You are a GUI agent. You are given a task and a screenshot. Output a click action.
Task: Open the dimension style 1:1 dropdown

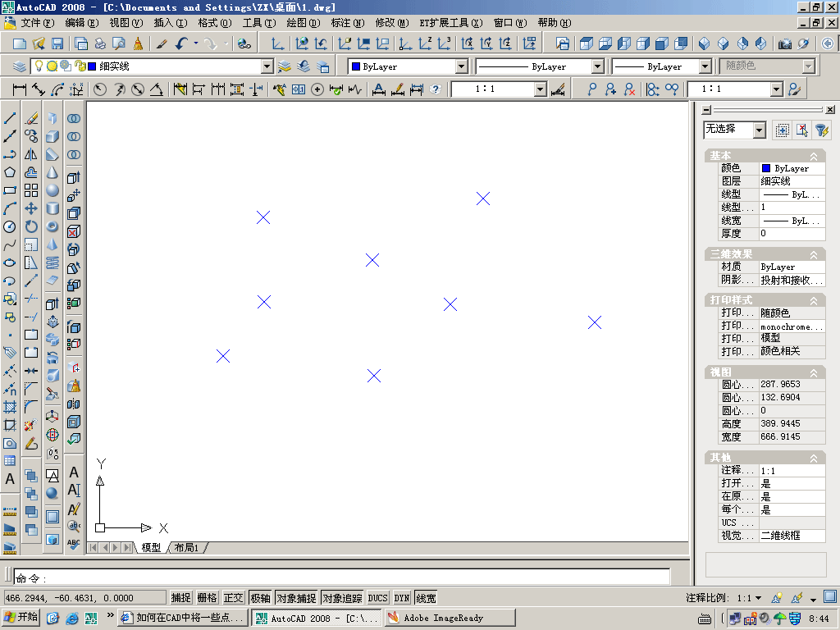(x=541, y=89)
